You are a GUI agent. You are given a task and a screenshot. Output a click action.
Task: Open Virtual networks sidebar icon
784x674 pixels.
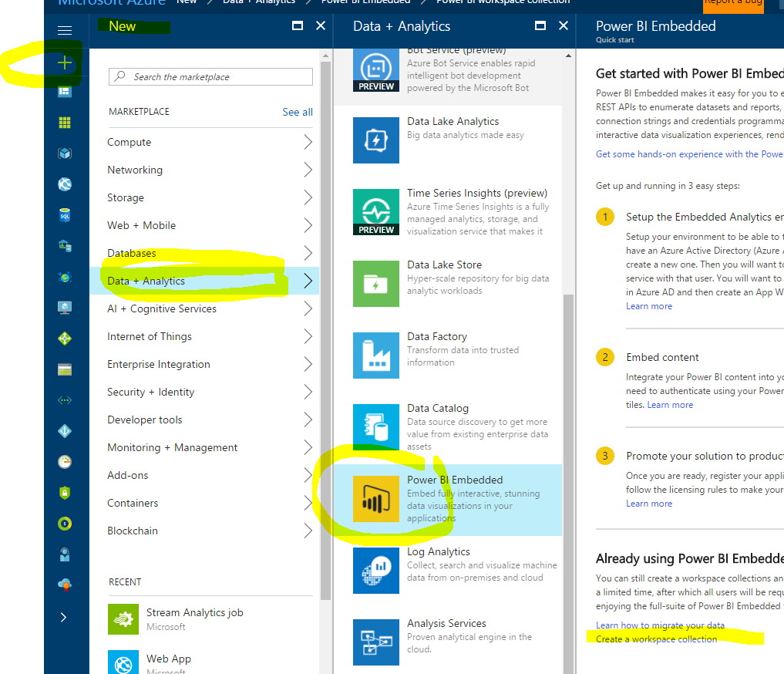click(65, 400)
